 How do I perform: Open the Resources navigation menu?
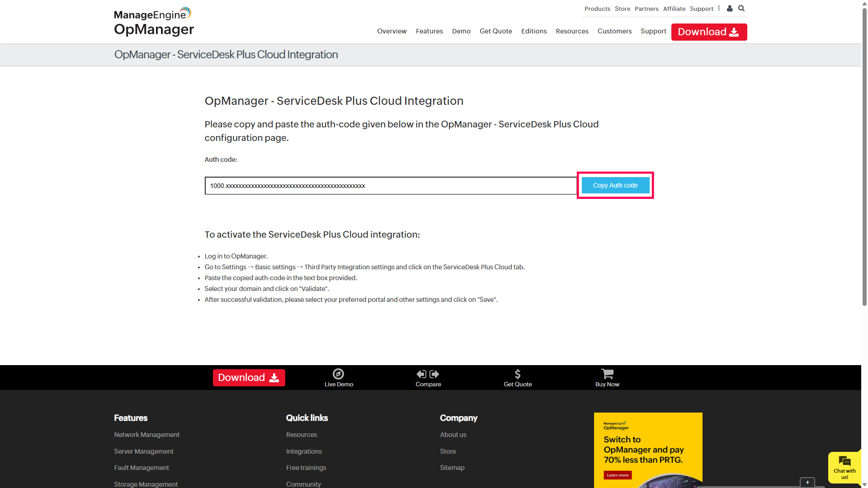coord(572,31)
